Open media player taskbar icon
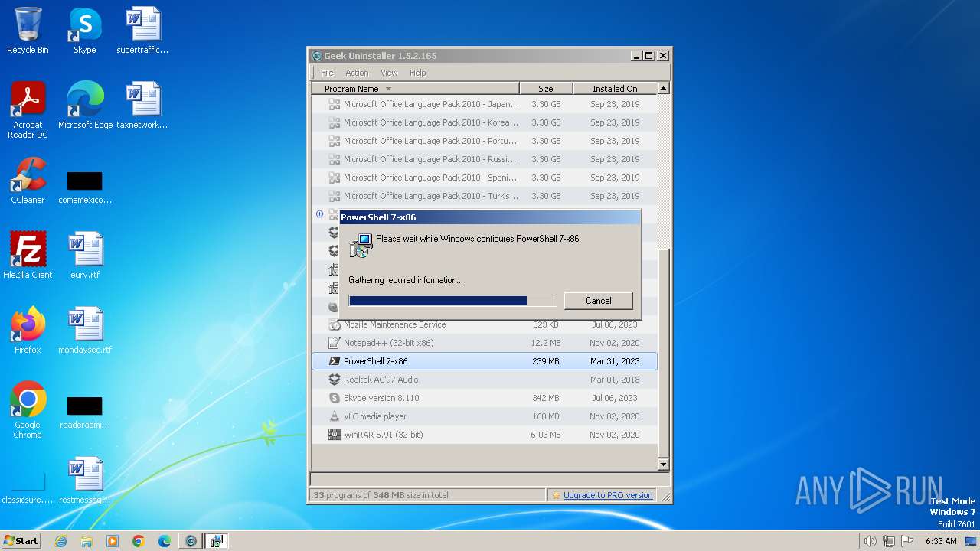Image resolution: width=980 pixels, height=551 pixels. click(x=113, y=541)
